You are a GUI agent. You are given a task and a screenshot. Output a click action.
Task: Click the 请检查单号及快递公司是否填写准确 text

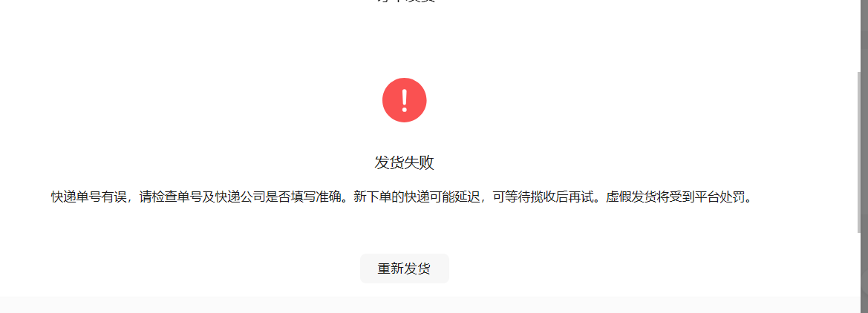click(x=239, y=197)
